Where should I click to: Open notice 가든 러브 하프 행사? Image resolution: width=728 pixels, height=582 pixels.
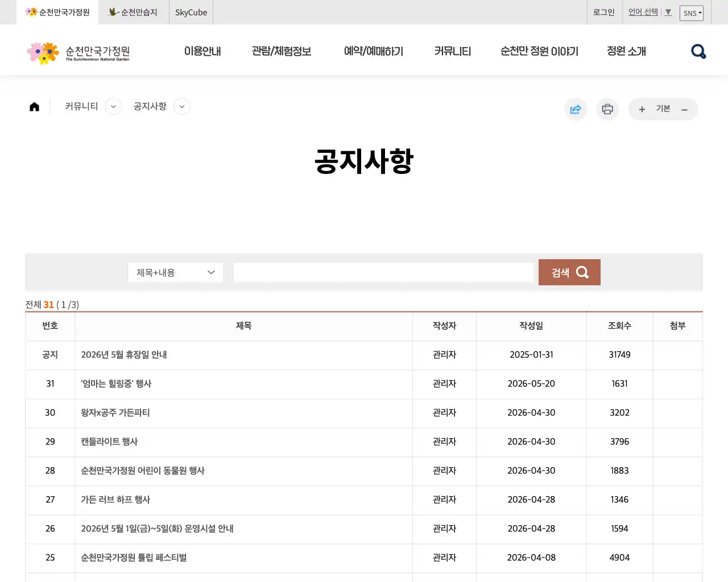click(x=115, y=500)
